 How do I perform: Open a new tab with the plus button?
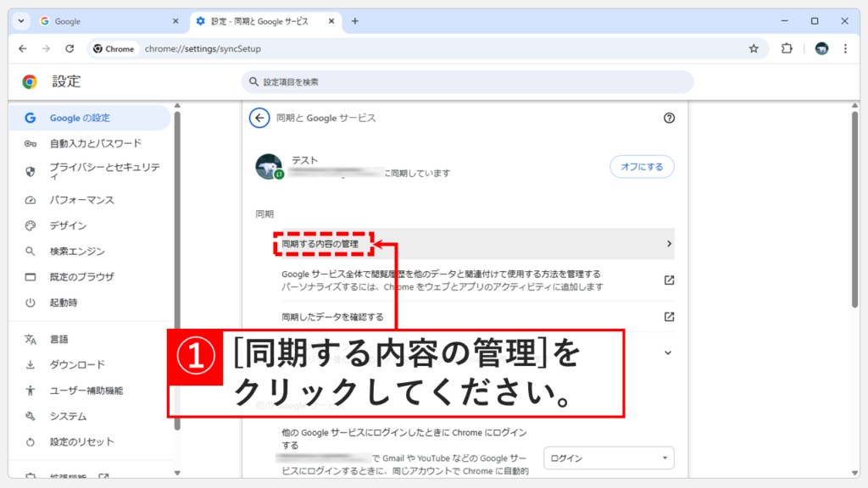353,21
